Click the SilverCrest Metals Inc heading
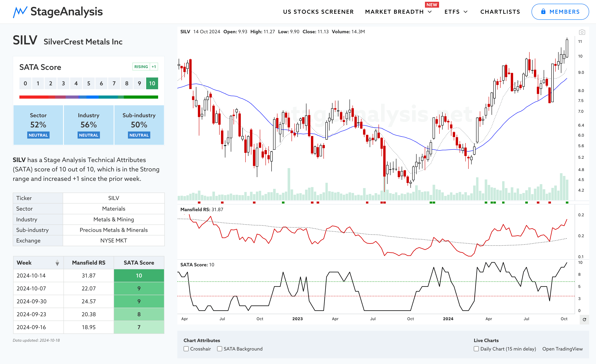The image size is (596, 364). [83, 42]
